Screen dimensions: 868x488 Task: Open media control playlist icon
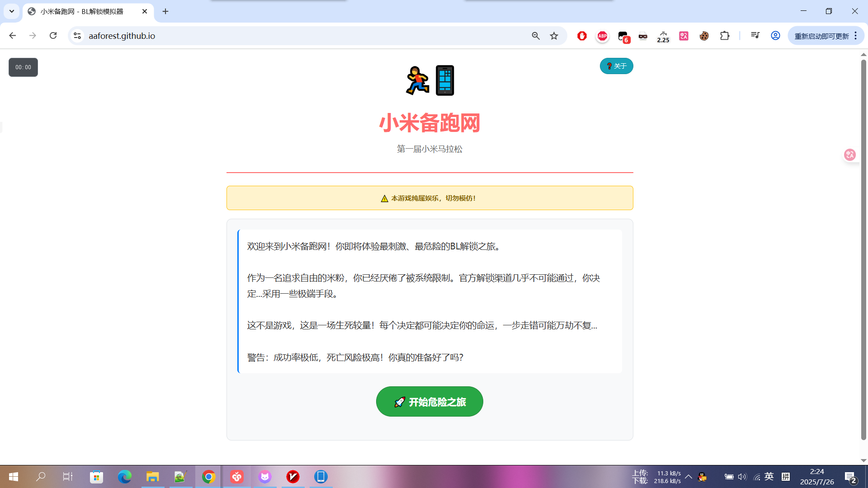click(755, 36)
